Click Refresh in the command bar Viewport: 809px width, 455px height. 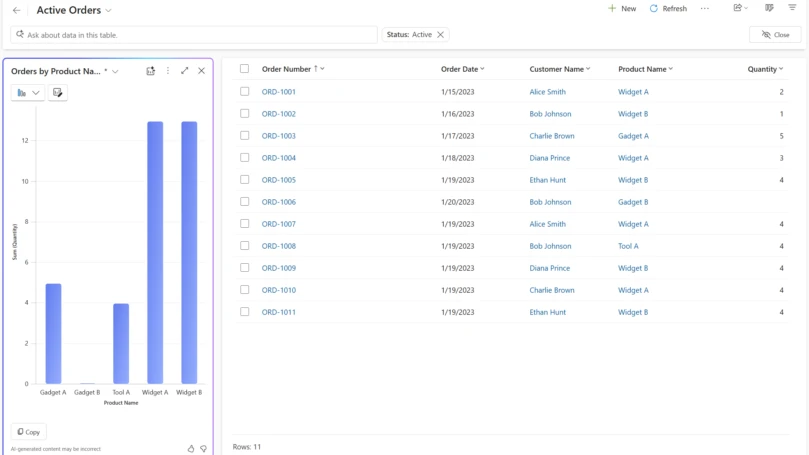click(x=668, y=8)
